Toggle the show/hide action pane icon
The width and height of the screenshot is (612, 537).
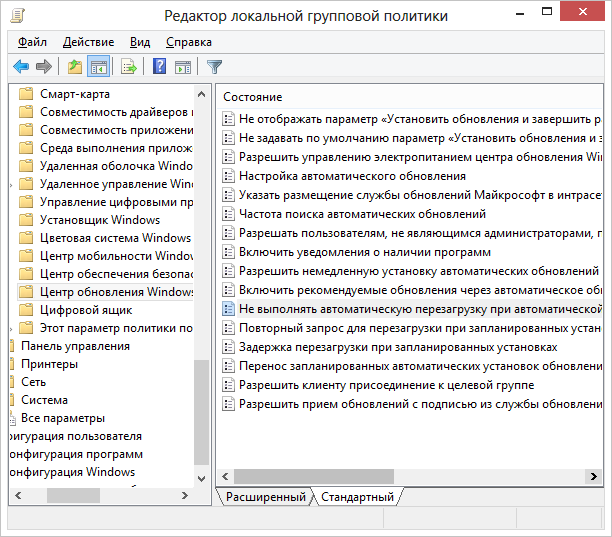click(183, 67)
